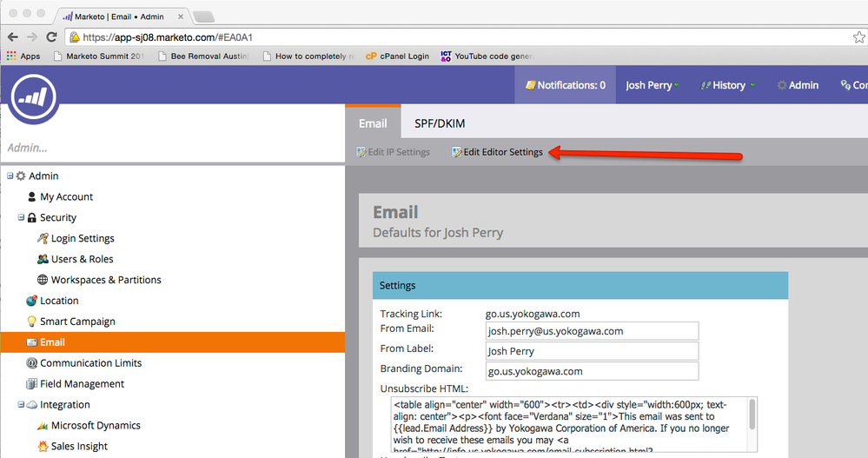Click the Email envelope icon in tree
Image resolution: width=868 pixels, height=458 pixels.
click(x=31, y=342)
